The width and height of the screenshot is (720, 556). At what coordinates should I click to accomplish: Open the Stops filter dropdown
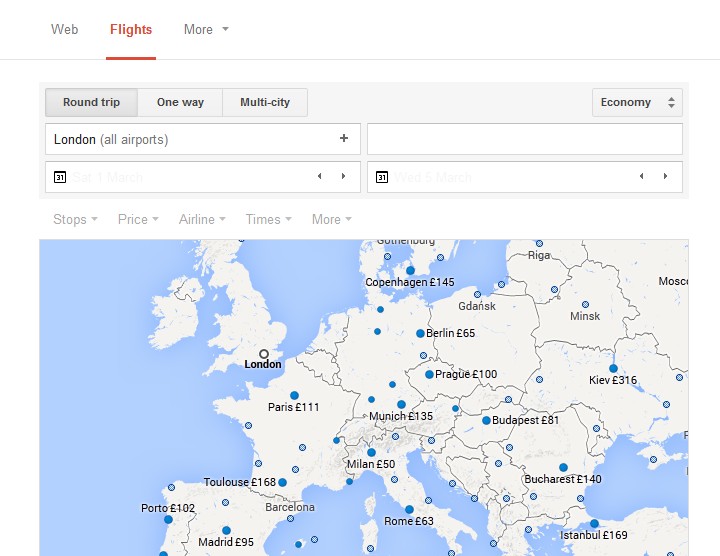[x=75, y=219]
